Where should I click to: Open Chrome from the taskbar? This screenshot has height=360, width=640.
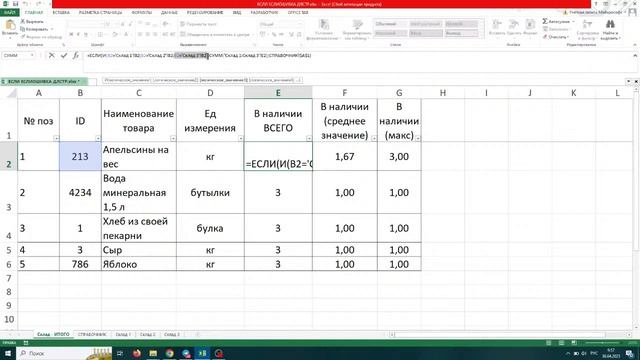[x=169, y=353]
